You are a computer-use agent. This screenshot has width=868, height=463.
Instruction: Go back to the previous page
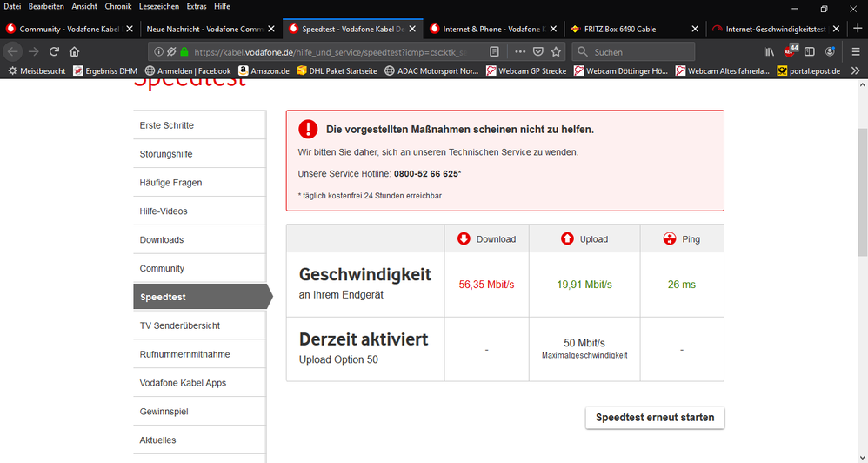pos(13,51)
